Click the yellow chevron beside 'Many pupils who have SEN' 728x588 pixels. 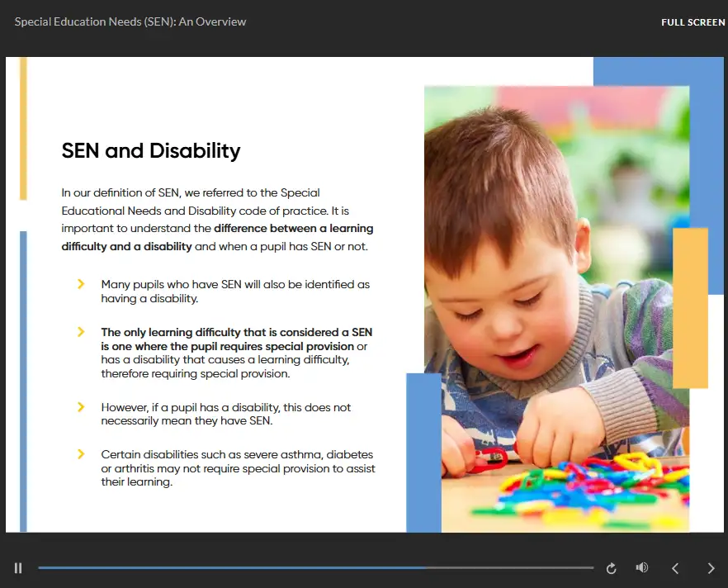pyautogui.click(x=81, y=284)
